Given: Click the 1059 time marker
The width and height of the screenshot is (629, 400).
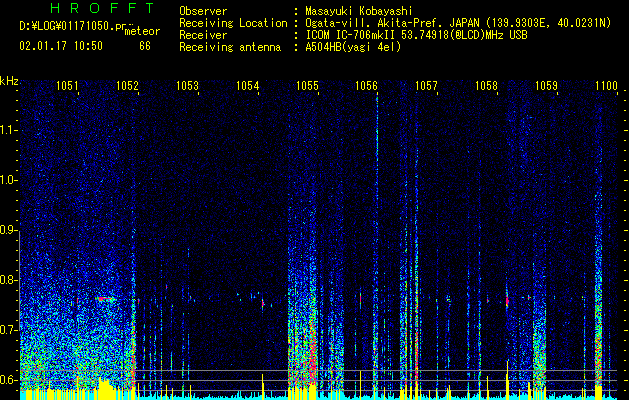Looking at the screenshot, I should (x=546, y=85).
